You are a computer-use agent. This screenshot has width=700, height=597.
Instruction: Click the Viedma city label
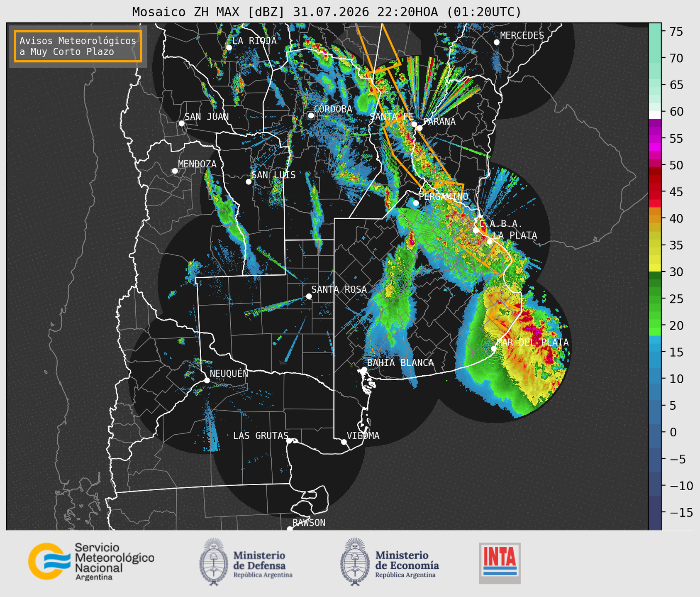(363, 436)
